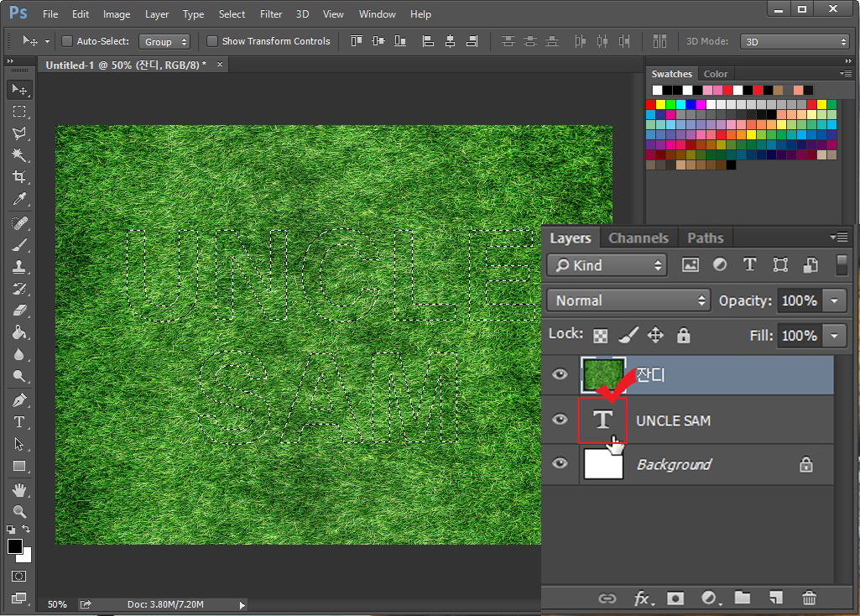Image resolution: width=860 pixels, height=616 pixels.
Task: Select the Pen tool
Action: click(19, 400)
